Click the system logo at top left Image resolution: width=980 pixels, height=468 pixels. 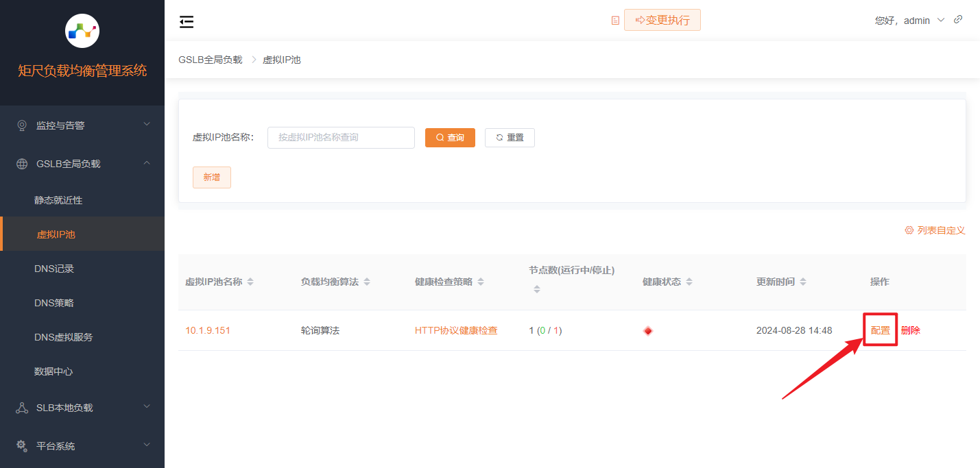tap(82, 30)
